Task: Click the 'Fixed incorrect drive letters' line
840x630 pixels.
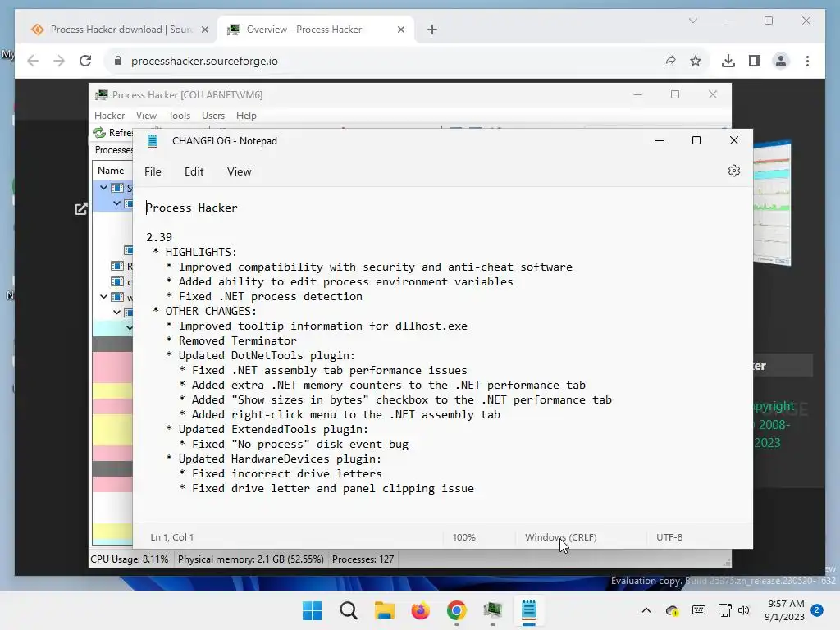Action: pyautogui.click(x=286, y=473)
